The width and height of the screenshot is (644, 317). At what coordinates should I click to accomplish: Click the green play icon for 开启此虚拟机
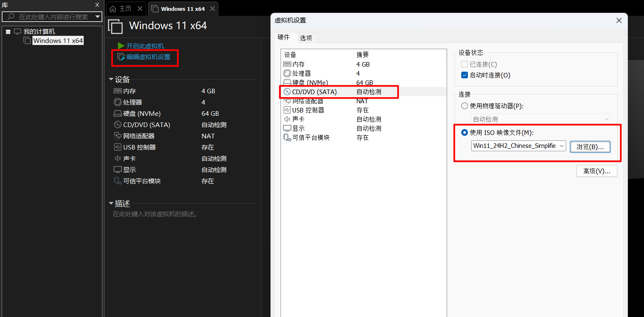click(121, 46)
